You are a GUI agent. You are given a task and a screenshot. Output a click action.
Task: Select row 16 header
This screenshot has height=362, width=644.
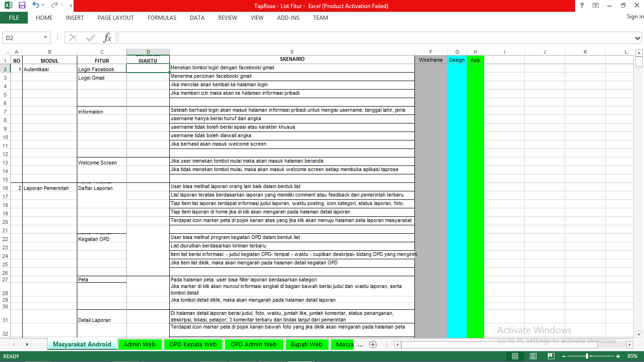coord(5,188)
